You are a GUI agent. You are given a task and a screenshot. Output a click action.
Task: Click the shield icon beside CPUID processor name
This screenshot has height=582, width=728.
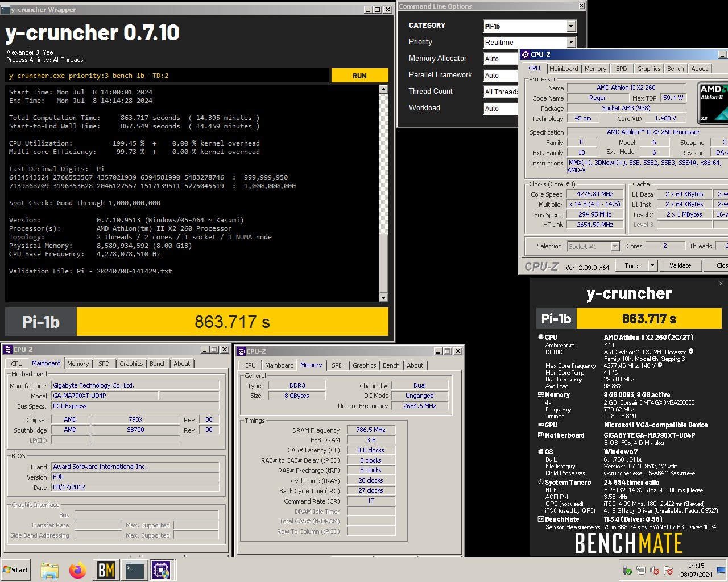[x=691, y=351]
